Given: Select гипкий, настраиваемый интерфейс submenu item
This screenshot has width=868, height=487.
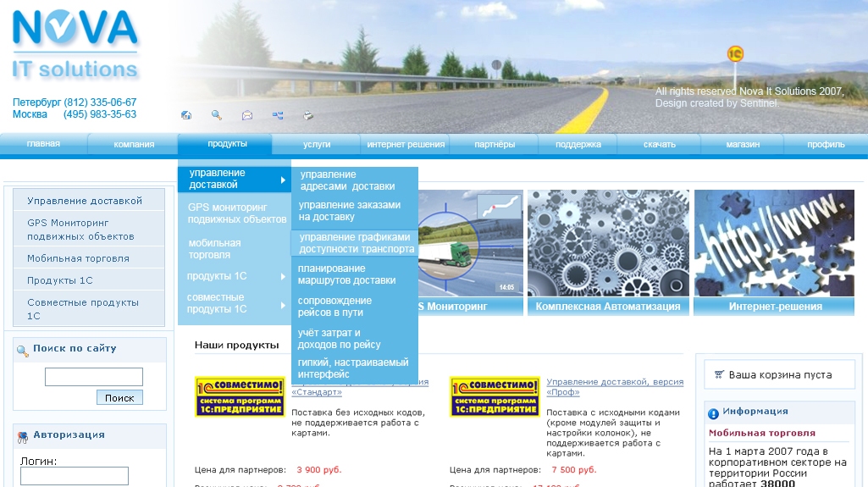Looking at the screenshot, I should 355,368.
